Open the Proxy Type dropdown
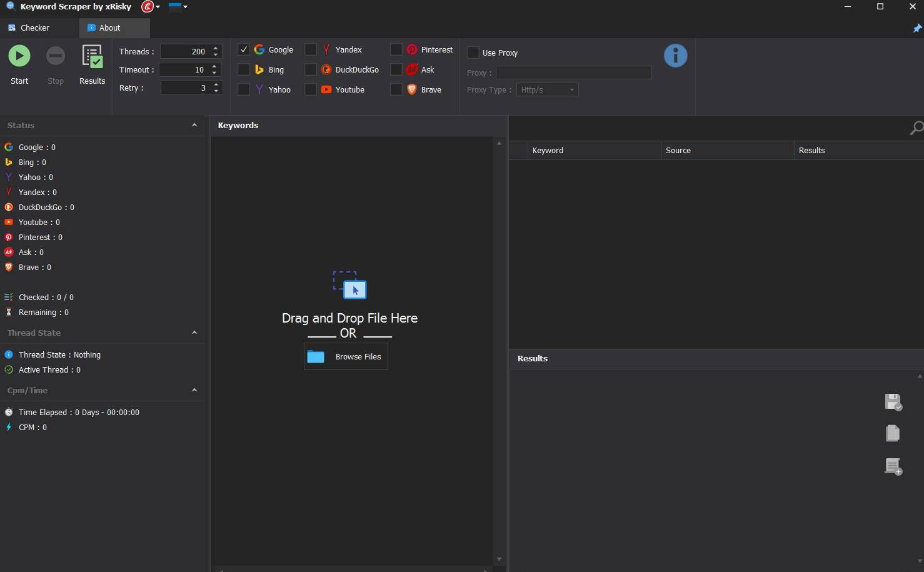 tap(547, 90)
